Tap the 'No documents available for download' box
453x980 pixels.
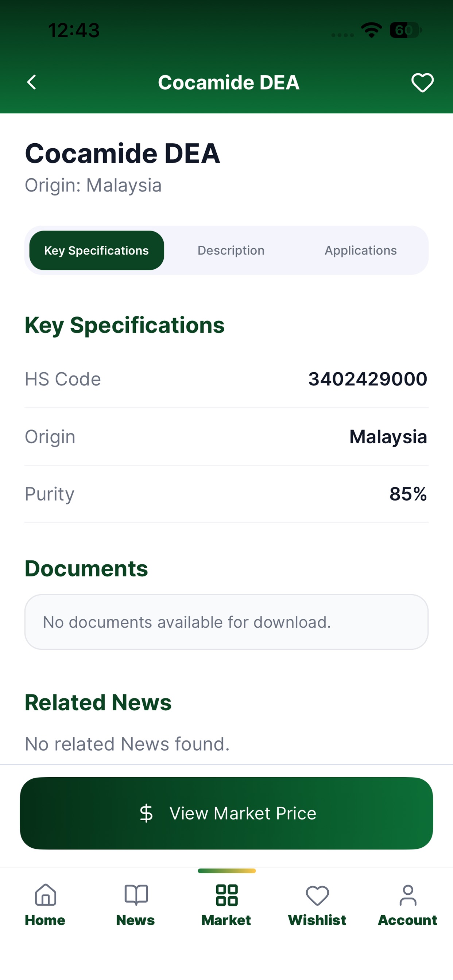[226, 622]
